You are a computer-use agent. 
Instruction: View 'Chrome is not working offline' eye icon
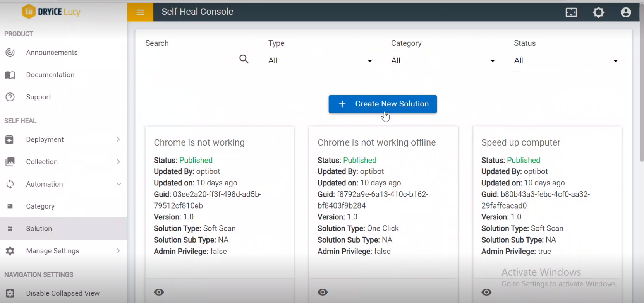click(323, 292)
